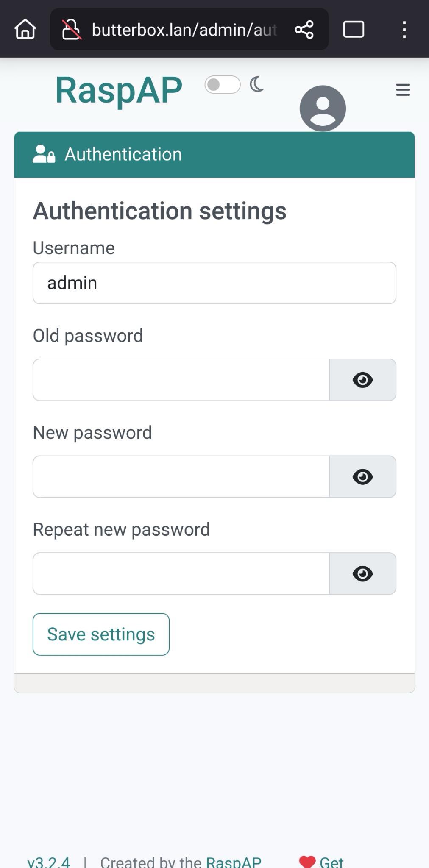Tap the insecure connection lock icon
Image resolution: width=429 pixels, height=868 pixels.
point(71,30)
